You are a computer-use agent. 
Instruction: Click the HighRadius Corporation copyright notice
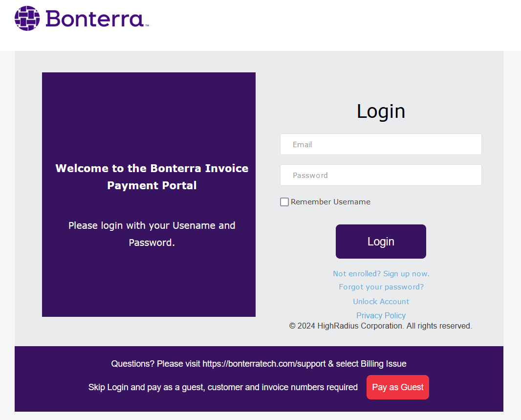click(x=380, y=326)
